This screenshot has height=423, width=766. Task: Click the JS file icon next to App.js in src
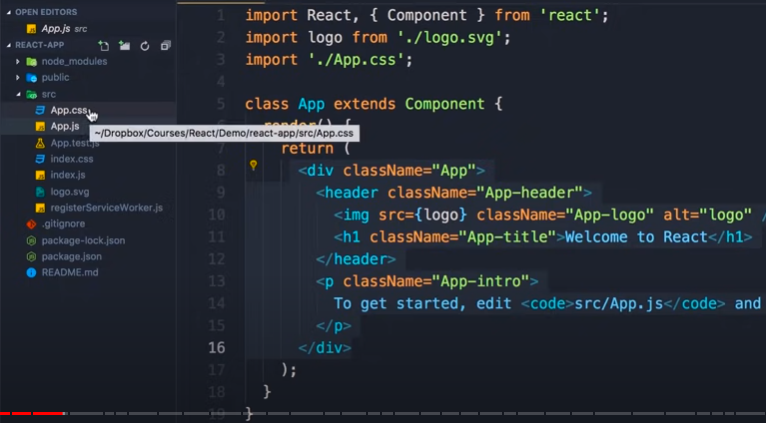pos(41,127)
